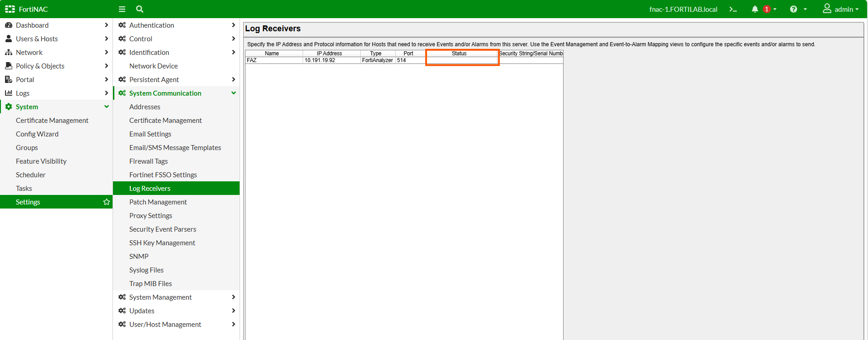868x340 pixels.
Task: Open the Firewall Tags link
Action: [x=148, y=161]
